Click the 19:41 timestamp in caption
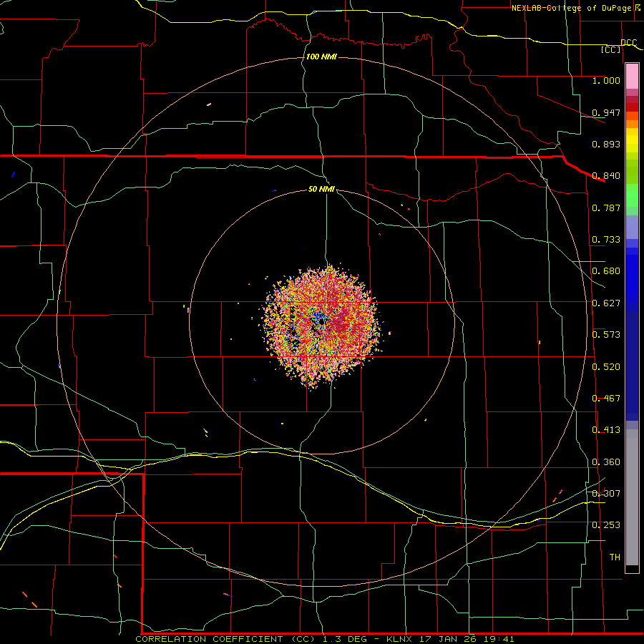The image size is (644, 644). [499, 639]
